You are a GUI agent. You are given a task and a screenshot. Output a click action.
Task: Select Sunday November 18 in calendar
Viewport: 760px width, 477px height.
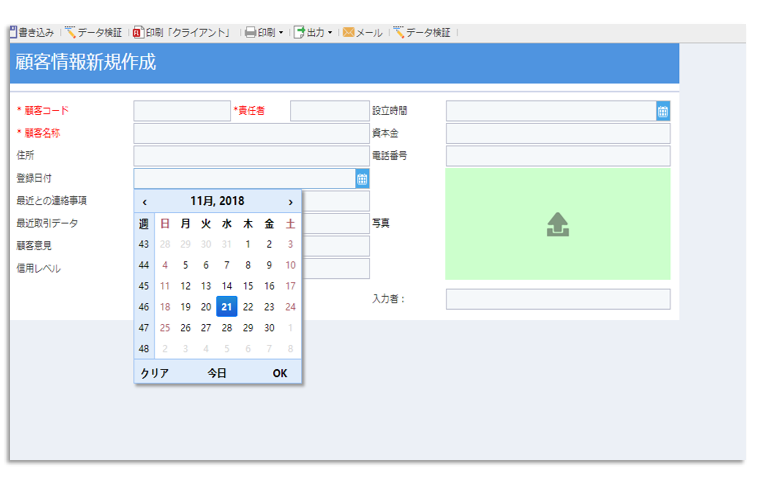(165, 307)
